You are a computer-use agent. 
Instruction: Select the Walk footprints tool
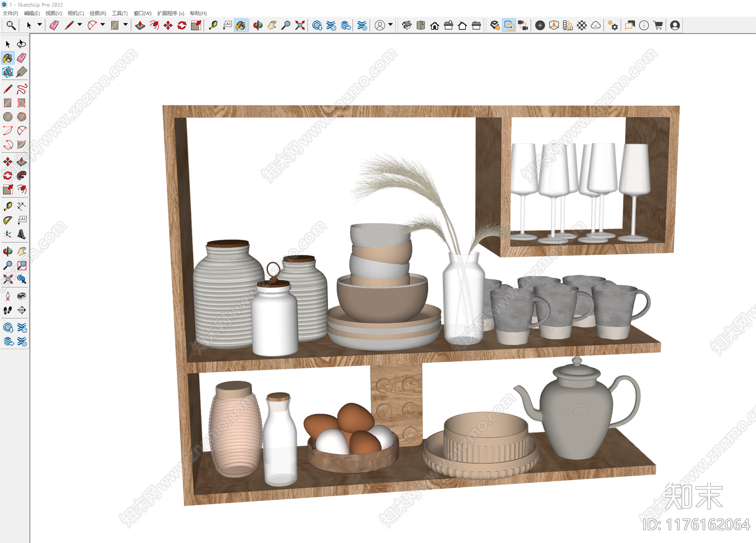point(8,310)
